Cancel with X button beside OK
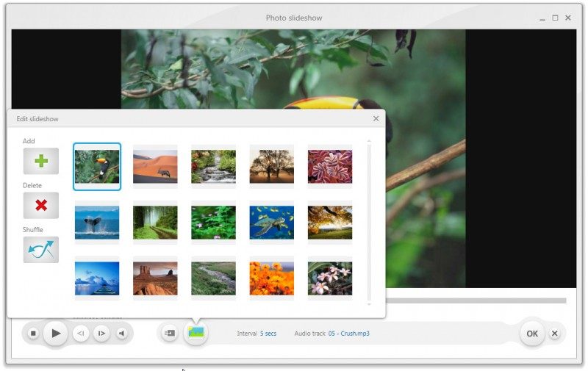The height and width of the screenshot is (371, 588). point(555,333)
